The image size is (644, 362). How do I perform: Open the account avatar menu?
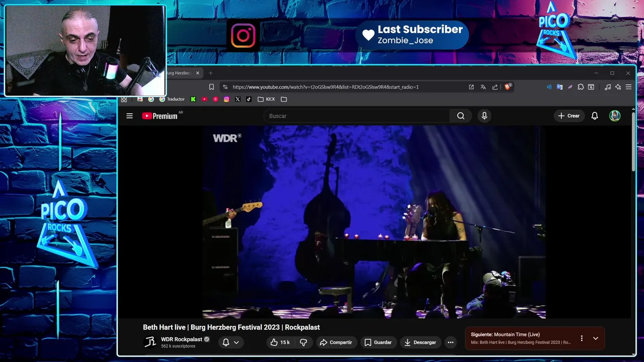[x=615, y=116]
